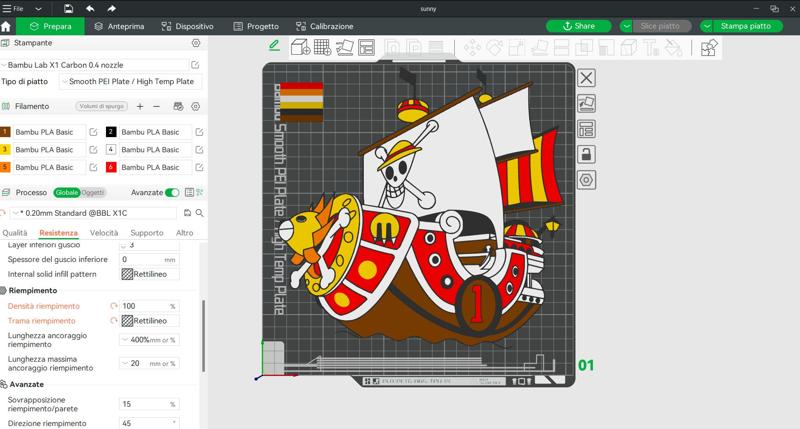Click the AMS filament sync icon

178,106
